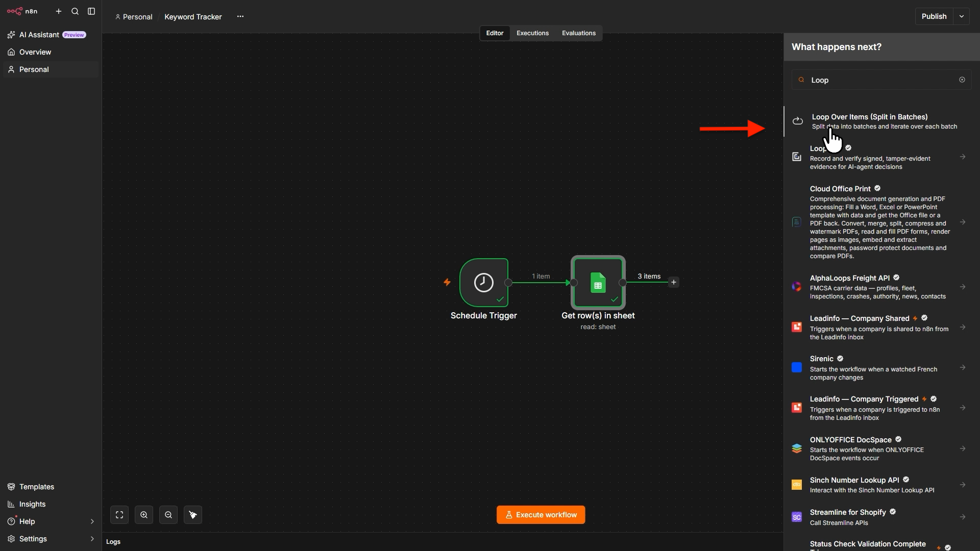
Task: Select Get row(s) in sheet node
Action: click(x=598, y=283)
